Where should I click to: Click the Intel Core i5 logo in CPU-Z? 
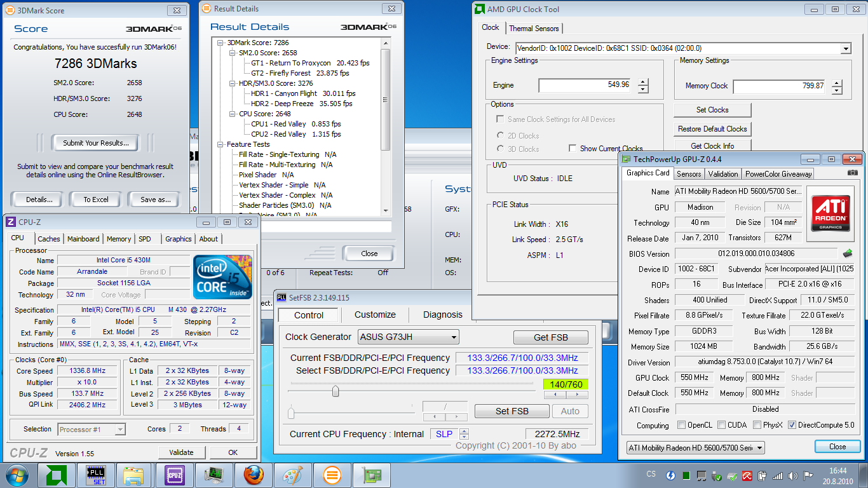point(222,277)
